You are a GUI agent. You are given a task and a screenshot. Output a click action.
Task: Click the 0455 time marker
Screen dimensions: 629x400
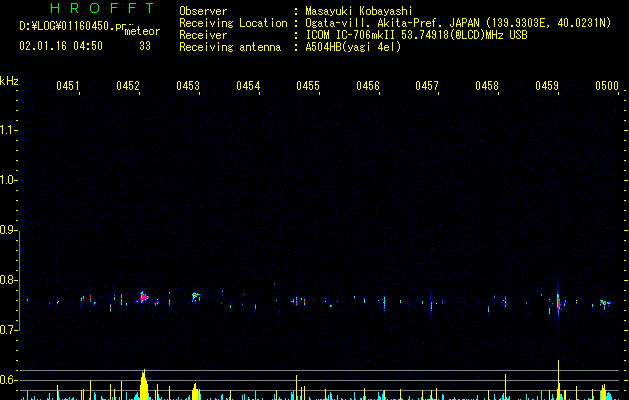pyautogui.click(x=308, y=85)
